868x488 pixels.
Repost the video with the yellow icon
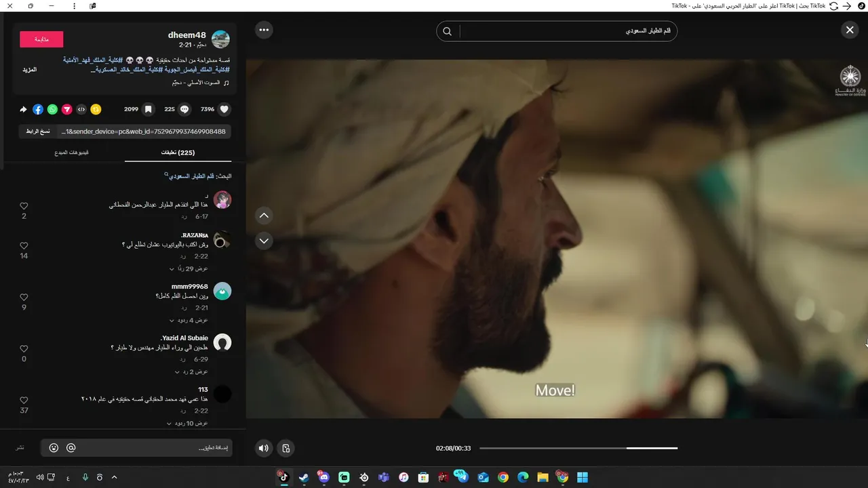click(x=96, y=109)
